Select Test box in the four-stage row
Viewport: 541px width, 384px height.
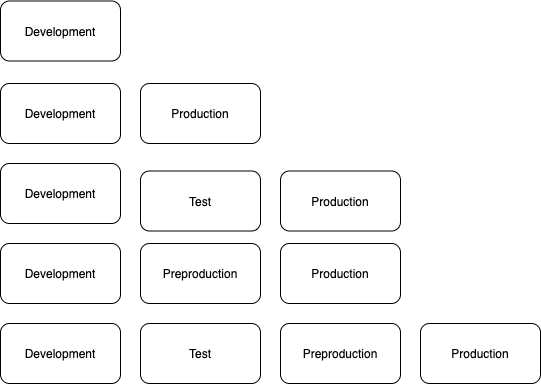(x=200, y=354)
